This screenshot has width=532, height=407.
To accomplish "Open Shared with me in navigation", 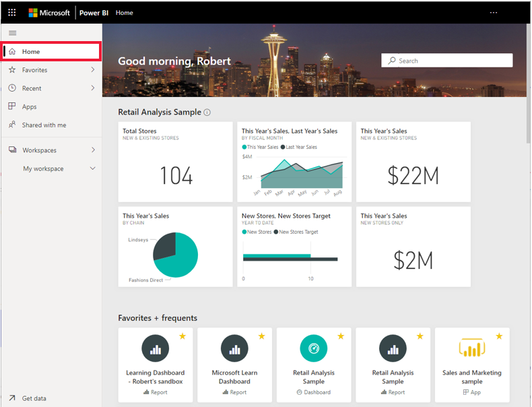I will point(51,125).
